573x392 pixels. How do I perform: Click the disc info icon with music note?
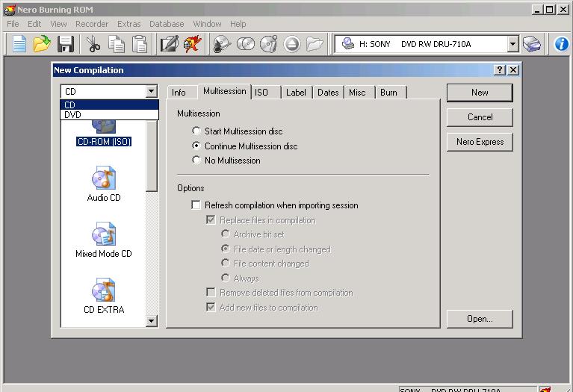coord(269,44)
